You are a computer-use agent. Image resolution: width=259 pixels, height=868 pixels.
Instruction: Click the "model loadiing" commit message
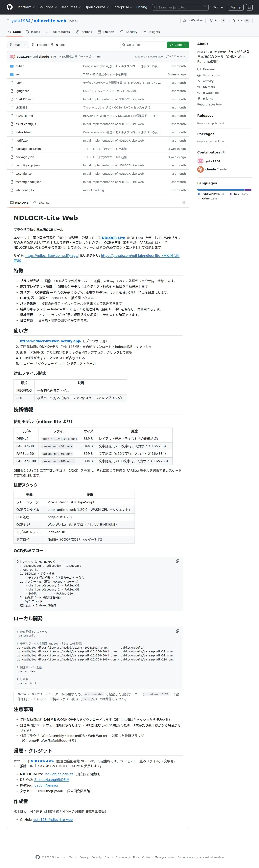pyautogui.click(x=93, y=190)
